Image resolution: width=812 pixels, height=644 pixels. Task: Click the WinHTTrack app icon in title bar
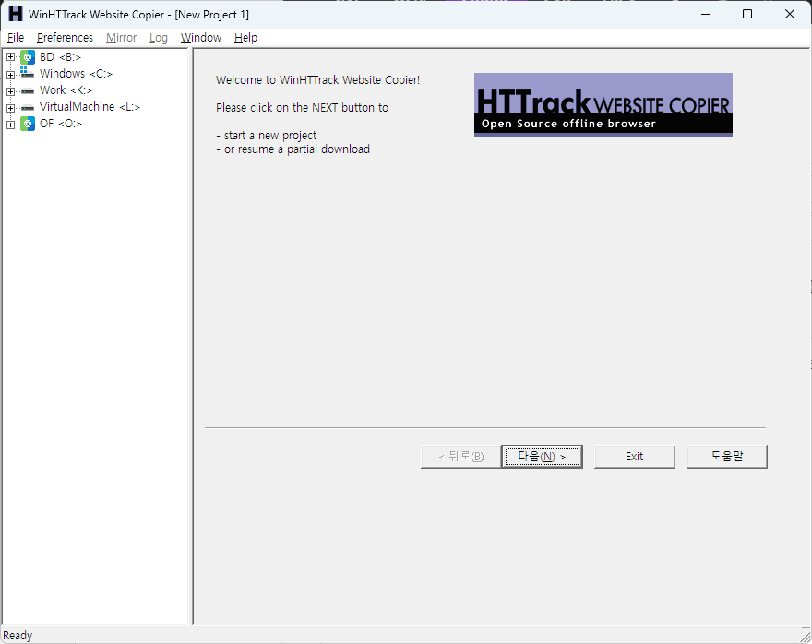pos(15,14)
